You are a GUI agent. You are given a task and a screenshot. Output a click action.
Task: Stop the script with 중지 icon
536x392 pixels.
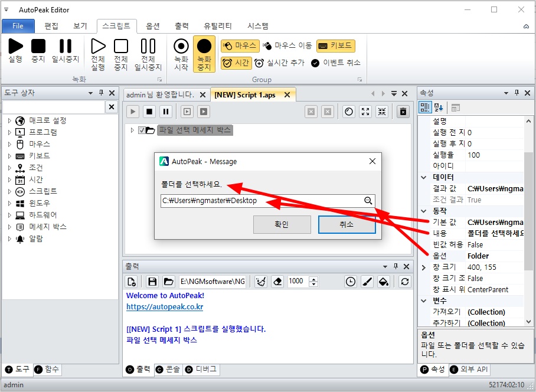(x=38, y=51)
